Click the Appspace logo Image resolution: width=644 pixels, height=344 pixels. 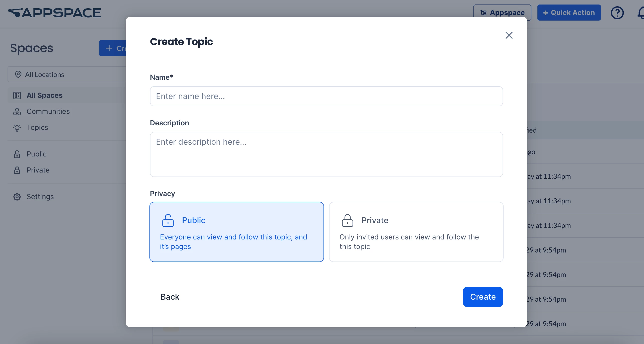pos(55,13)
